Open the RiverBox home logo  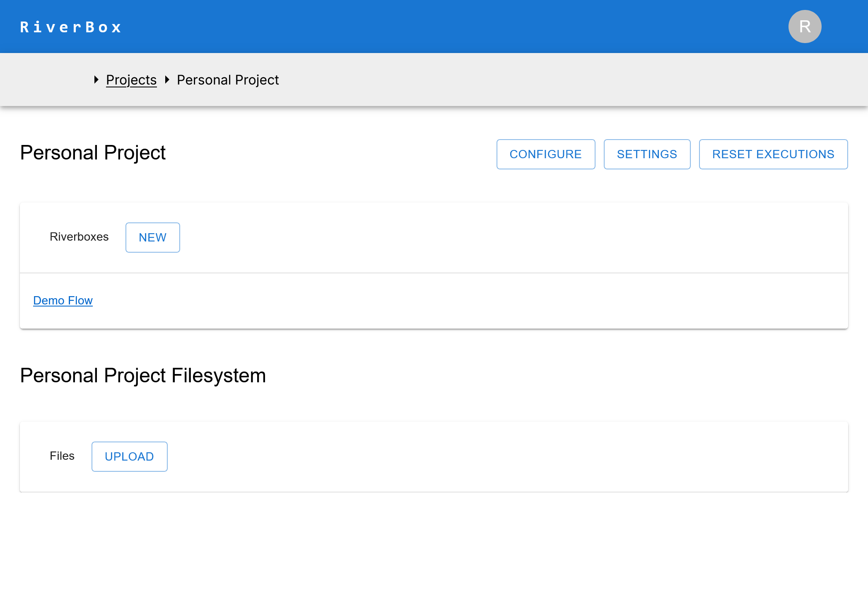[x=70, y=27]
